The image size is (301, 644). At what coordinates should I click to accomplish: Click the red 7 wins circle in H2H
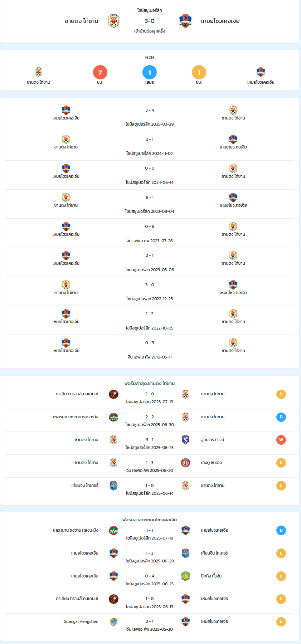[100, 72]
